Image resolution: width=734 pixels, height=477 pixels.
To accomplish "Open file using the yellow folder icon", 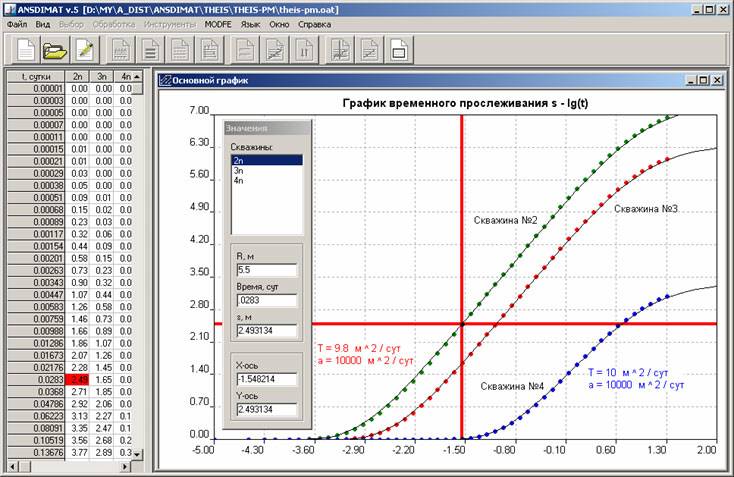I will (x=54, y=48).
